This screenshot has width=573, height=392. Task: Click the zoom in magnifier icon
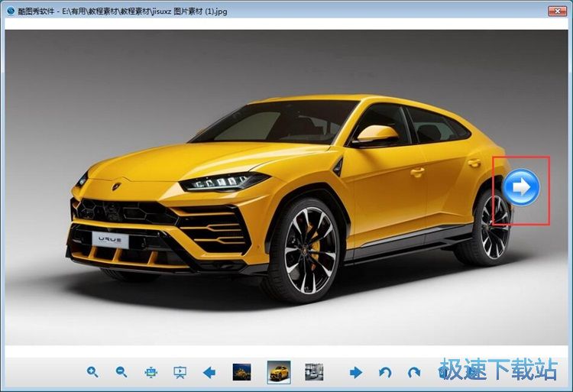tap(92, 372)
